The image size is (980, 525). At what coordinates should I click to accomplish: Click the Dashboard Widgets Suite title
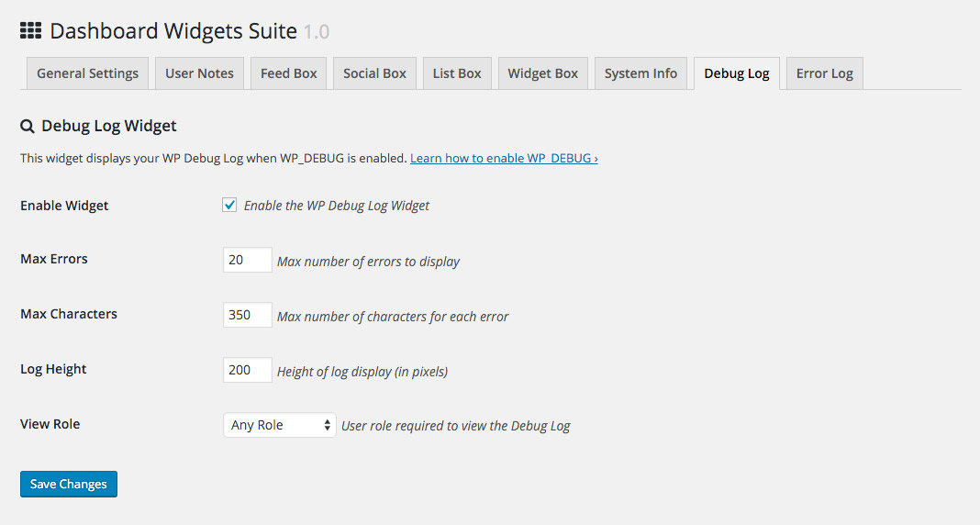pos(173,31)
